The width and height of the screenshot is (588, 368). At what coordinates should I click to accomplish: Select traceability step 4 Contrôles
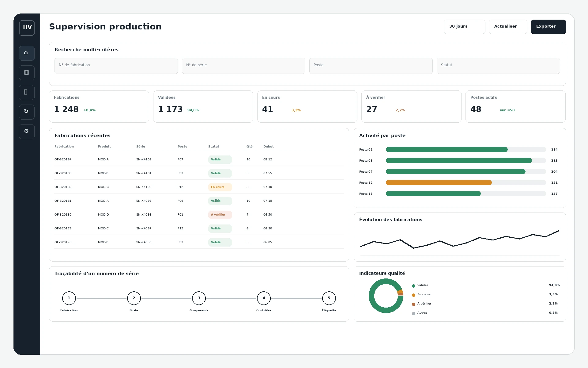[x=264, y=298]
